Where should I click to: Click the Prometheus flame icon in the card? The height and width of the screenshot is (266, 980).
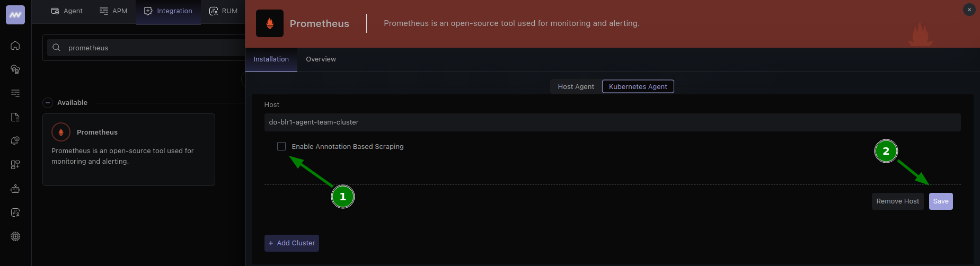[x=61, y=132]
